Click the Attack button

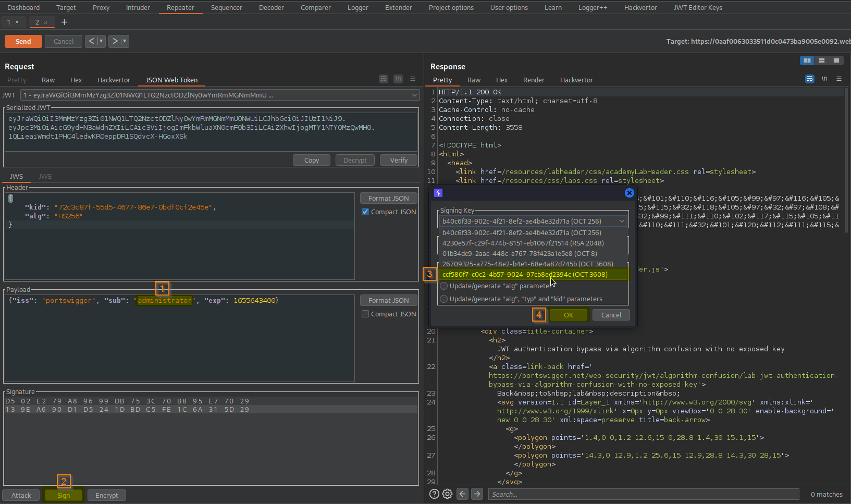[x=21, y=495]
